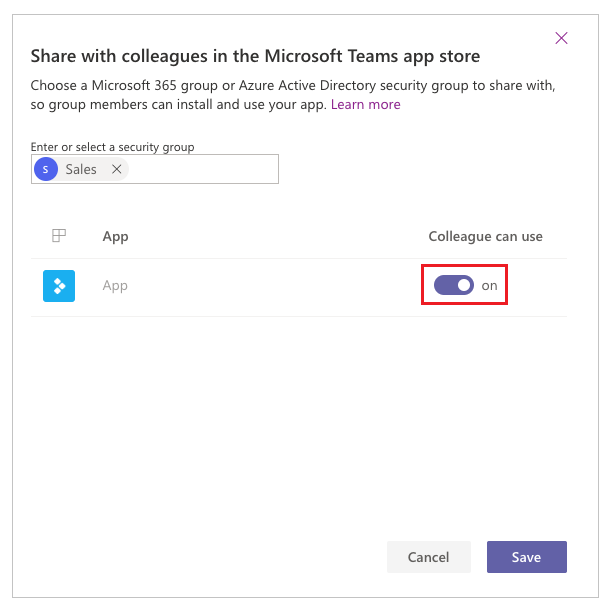Screen dimensions: 613x611
Task: Click the dialog heading about Teams app store
Action: pyautogui.click(x=255, y=56)
